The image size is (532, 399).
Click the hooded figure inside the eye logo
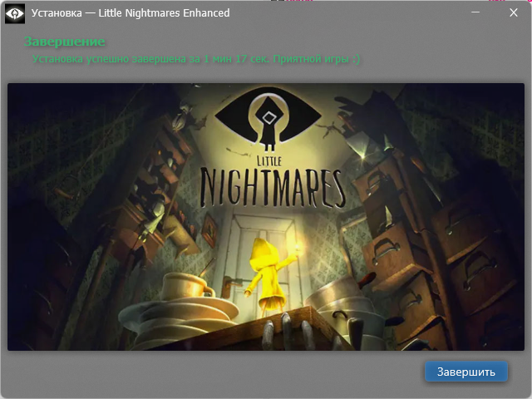click(x=268, y=126)
